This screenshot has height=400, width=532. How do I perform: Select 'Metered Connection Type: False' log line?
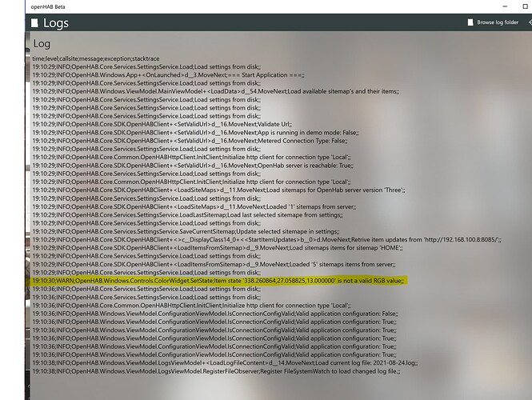click(x=190, y=141)
